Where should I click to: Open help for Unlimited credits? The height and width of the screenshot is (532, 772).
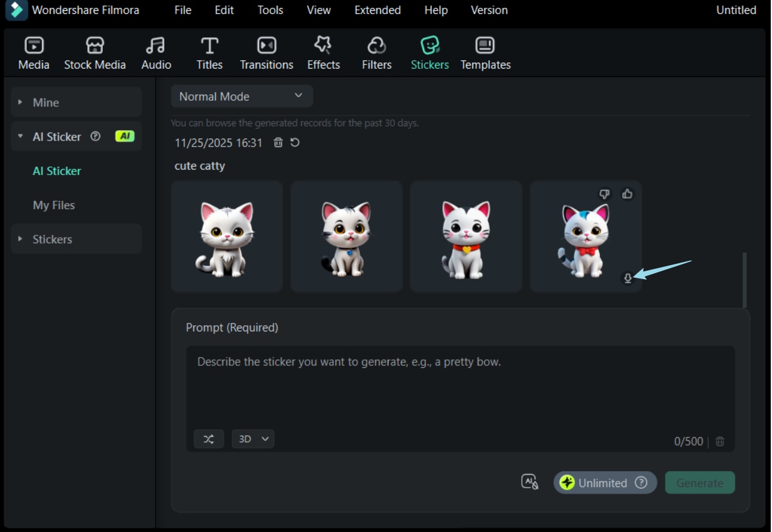641,483
